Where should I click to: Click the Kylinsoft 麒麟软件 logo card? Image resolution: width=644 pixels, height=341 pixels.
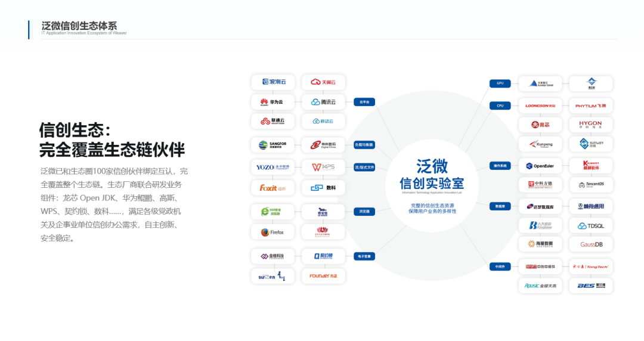[x=591, y=166]
